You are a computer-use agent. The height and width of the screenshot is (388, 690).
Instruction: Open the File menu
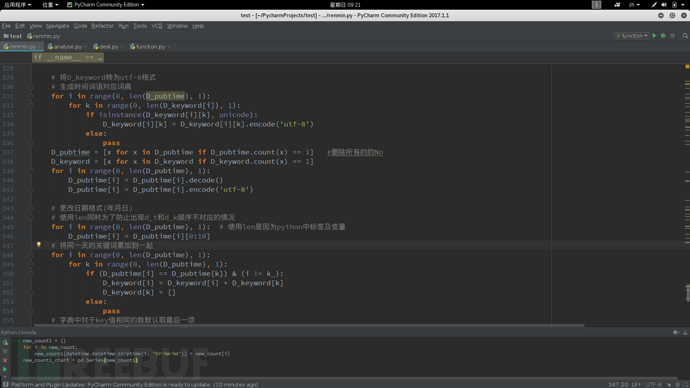(6, 26)
